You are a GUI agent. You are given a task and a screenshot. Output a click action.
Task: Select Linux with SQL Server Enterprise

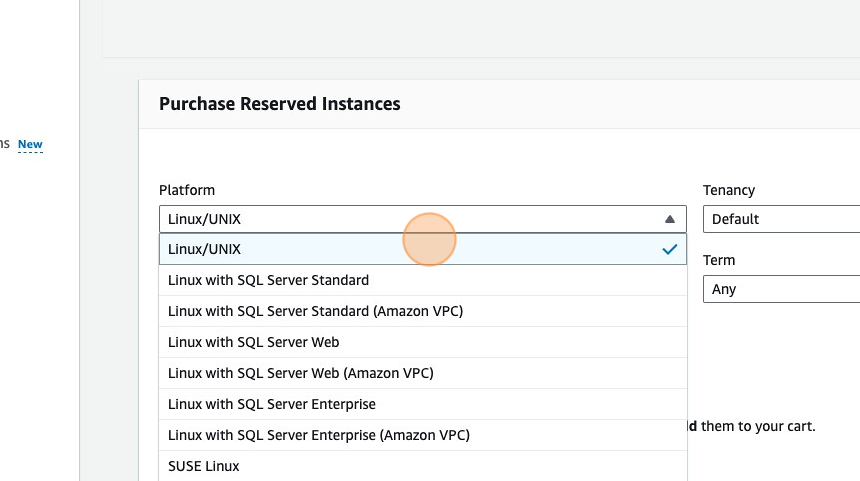272,404
